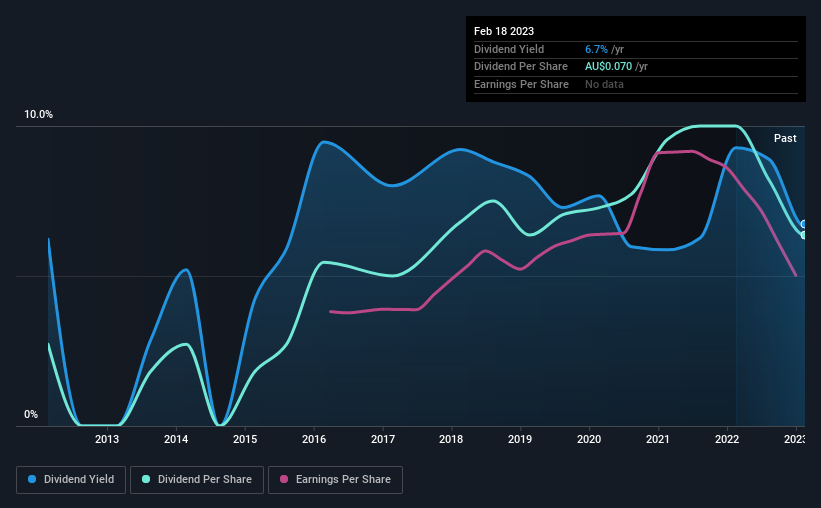Click the 2014 x-axis label
The height and width of the screenshot is (508, 821).
click(176, 439)
